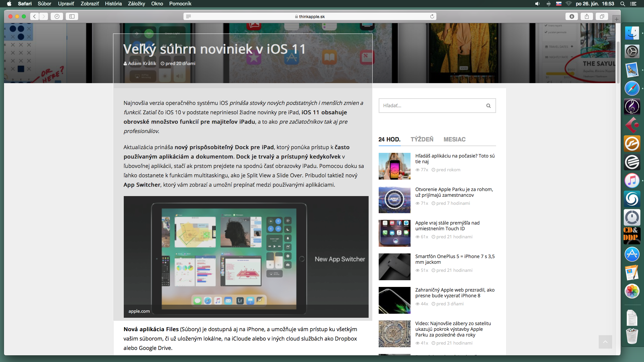Screen dimensions: 644x362
Task: Go back to the previous Safari page
Action: pyautogui.click(x=34, y=16)
